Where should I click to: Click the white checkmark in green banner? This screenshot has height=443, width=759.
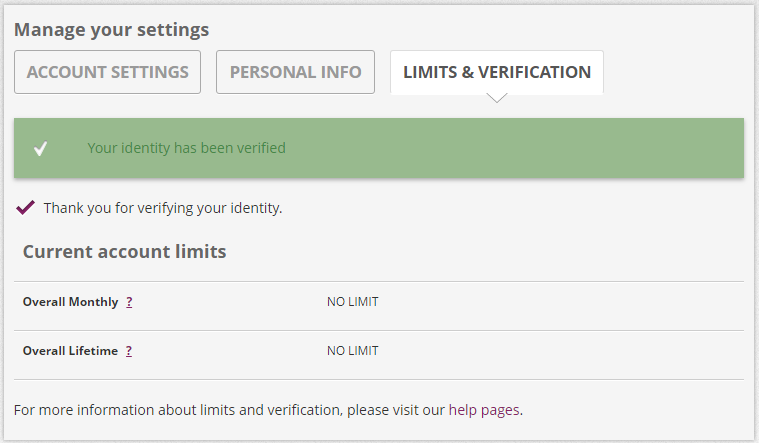click(x=40, y=149)
